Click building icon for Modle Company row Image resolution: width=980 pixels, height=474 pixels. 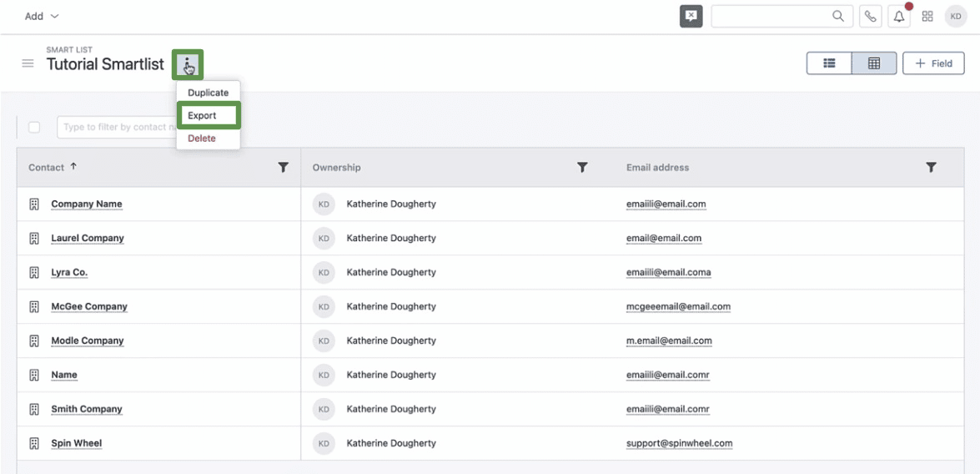pyautogui.click(x=34, y=340)
